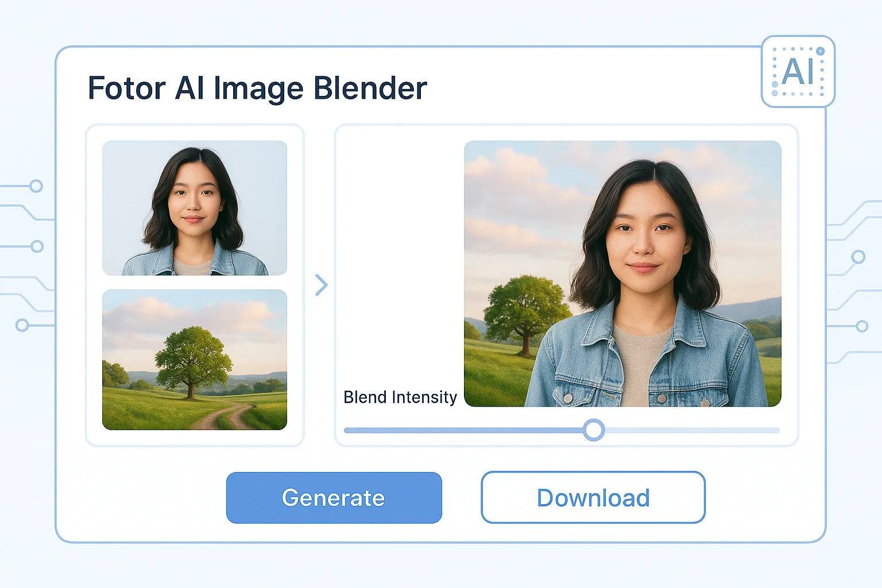This screenshot has width=882, height=588.
Task: Click the right chevron arrow between panels
Action: pos(322,285)
